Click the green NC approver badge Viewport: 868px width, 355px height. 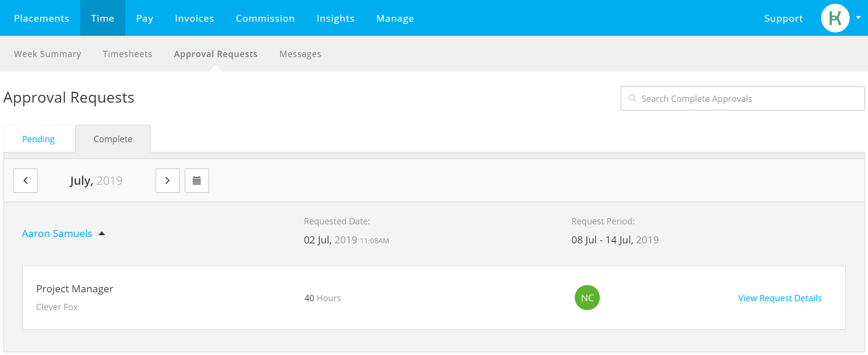587,298
